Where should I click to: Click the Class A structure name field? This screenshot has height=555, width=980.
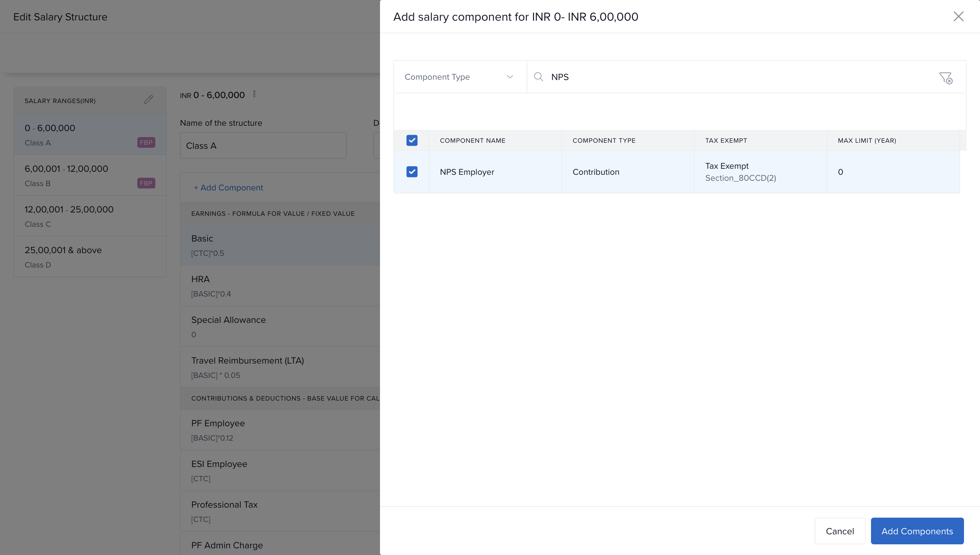(x=263, y=146)
